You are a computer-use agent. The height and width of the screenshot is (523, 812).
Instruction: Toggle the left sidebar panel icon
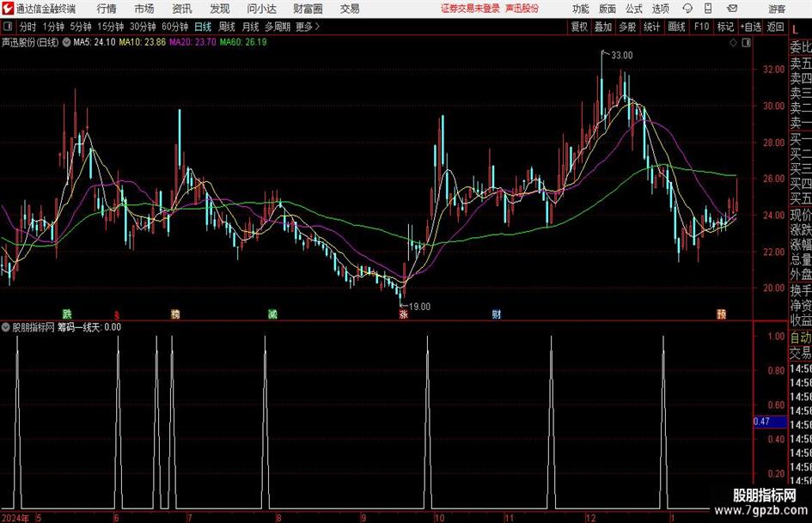pos(7,27)
